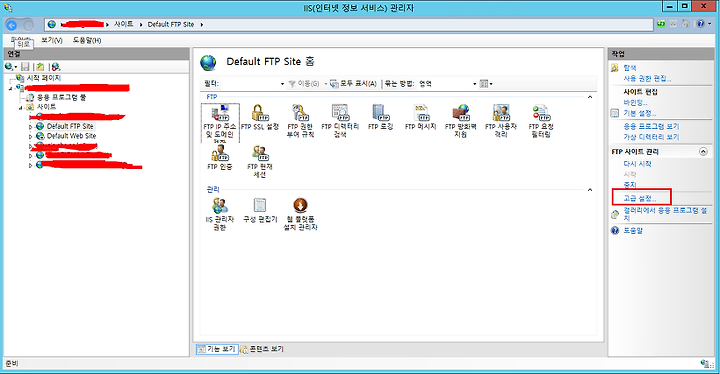The image size is (720, 374).
Task: Click 가상 디렉터리 보기 link
Action: pyautogui.click(x=651, y=137)
